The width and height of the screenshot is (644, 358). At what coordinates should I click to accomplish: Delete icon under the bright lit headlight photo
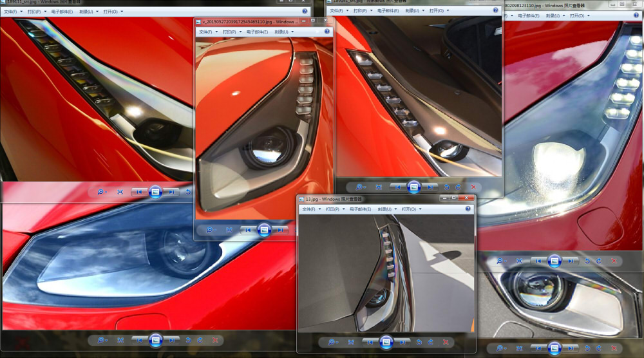pyautogui.click(x=614, y=261)
